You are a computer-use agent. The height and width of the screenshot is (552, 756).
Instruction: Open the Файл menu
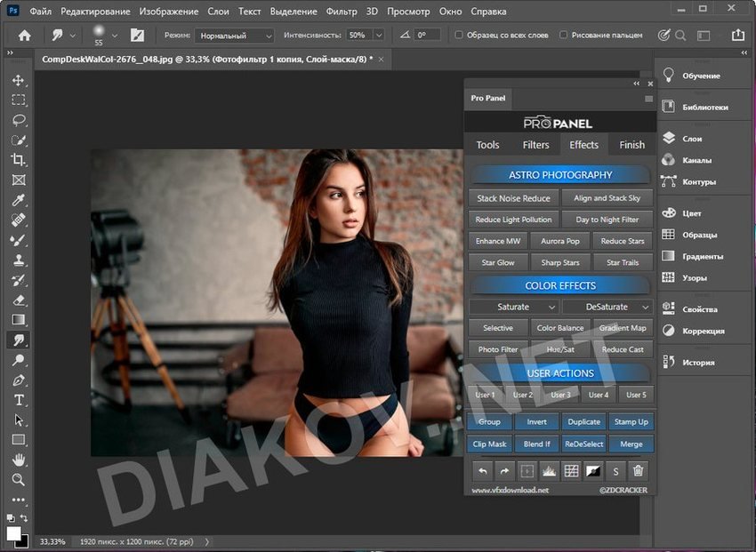coord(41,11)
